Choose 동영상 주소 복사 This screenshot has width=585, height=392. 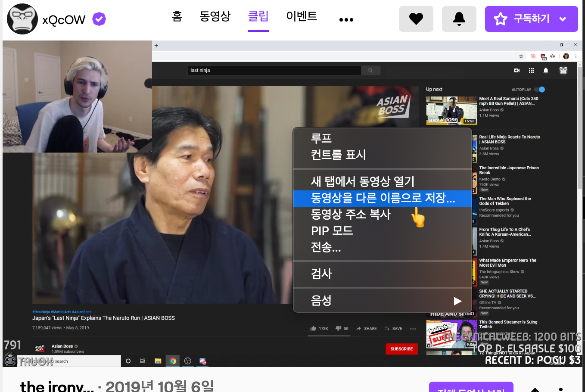(382, 215)
